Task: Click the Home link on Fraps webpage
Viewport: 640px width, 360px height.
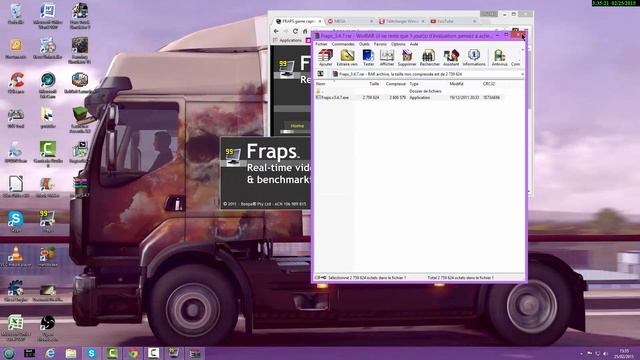Action: pyautogui.click(x=297, y=126)
